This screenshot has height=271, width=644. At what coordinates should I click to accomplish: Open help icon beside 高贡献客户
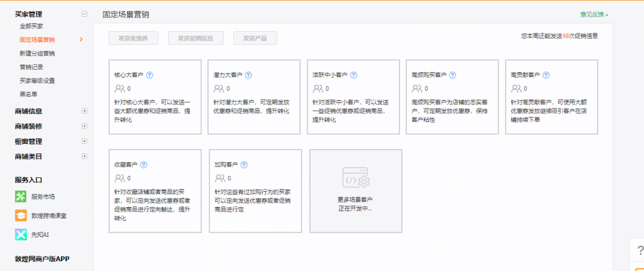click(546, 75)
